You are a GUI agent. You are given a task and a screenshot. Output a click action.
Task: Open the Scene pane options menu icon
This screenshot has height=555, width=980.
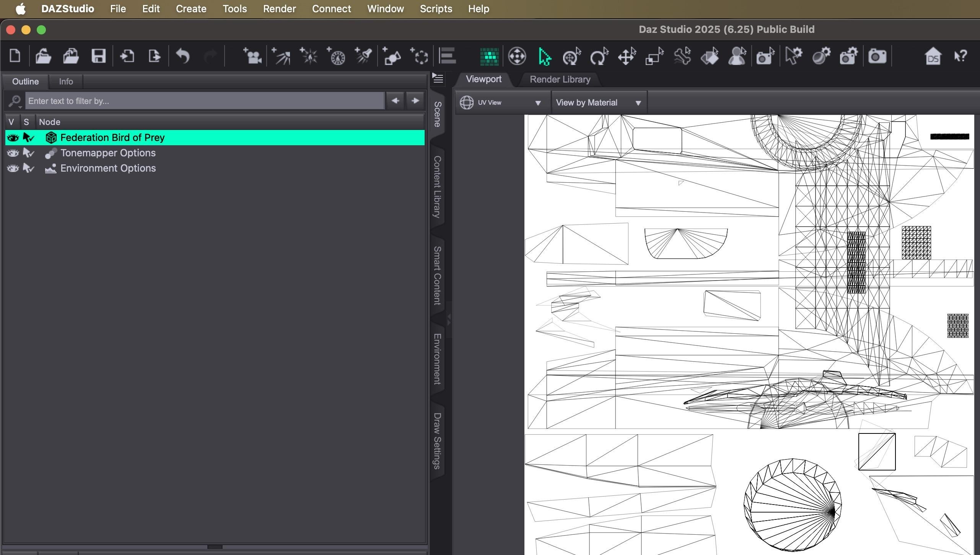click(438, 78)
